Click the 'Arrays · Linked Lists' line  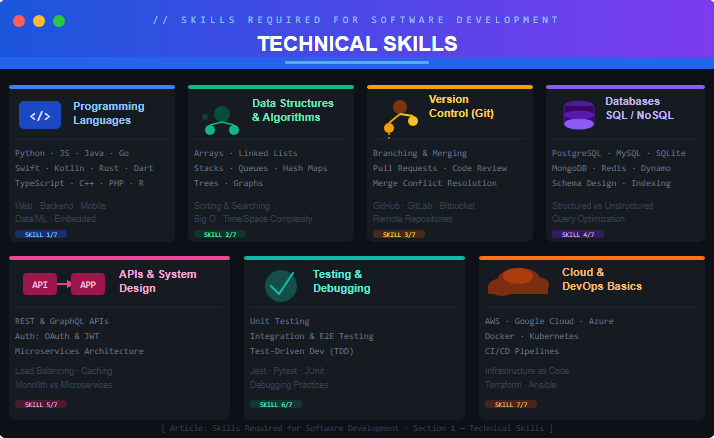245,153
